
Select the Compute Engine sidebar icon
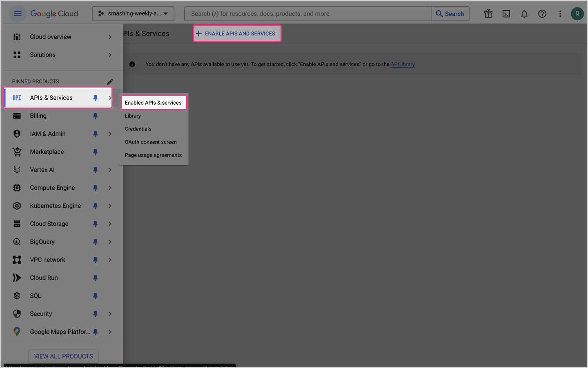16,188
